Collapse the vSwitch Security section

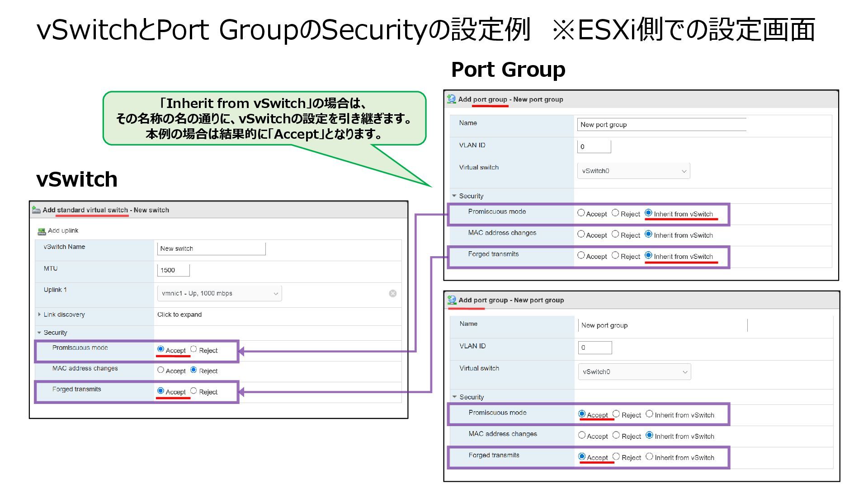click(x=39, y=333)
